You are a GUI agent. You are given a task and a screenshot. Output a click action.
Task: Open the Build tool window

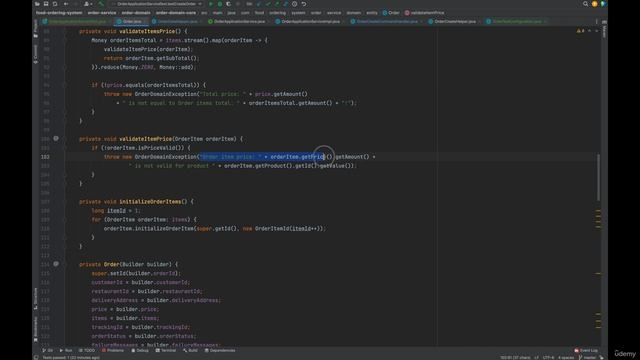[x=190, y=350]
